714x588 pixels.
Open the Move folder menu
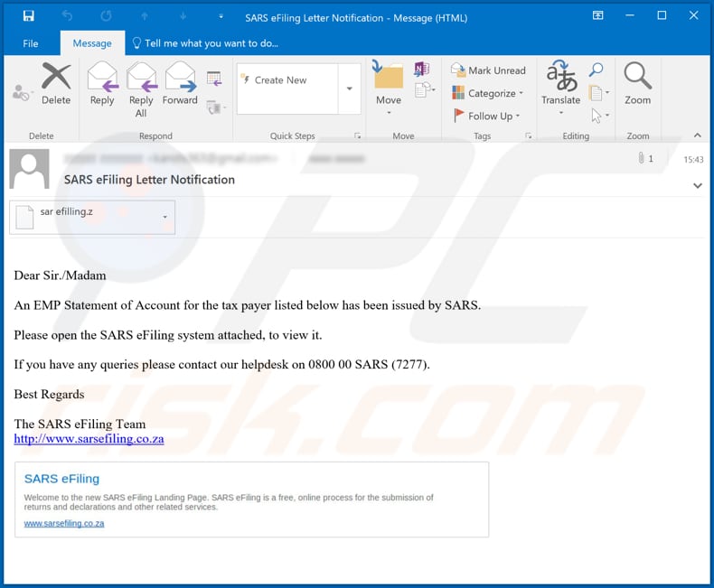389,89
